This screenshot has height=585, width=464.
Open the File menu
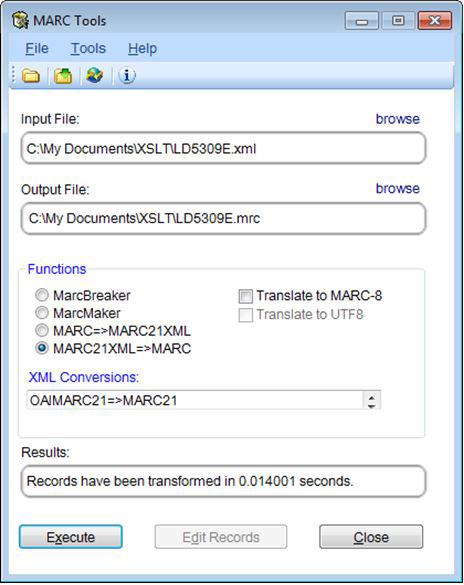pos(37,49)
